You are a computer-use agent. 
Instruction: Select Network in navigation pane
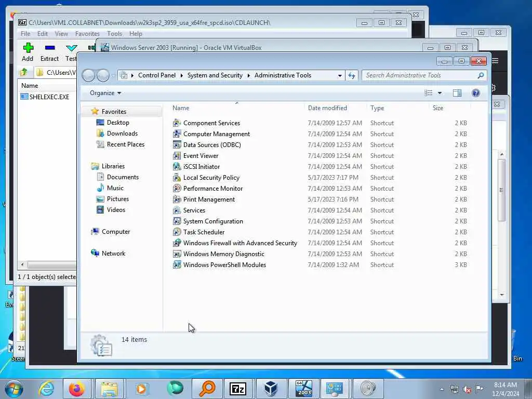click(113, 253)
